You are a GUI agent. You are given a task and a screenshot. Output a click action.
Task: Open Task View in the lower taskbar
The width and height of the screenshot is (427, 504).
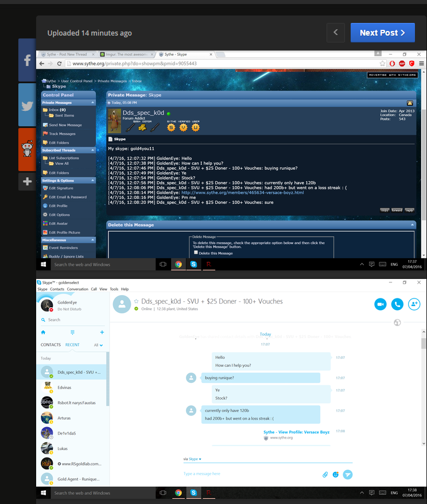tap(163, 493)
